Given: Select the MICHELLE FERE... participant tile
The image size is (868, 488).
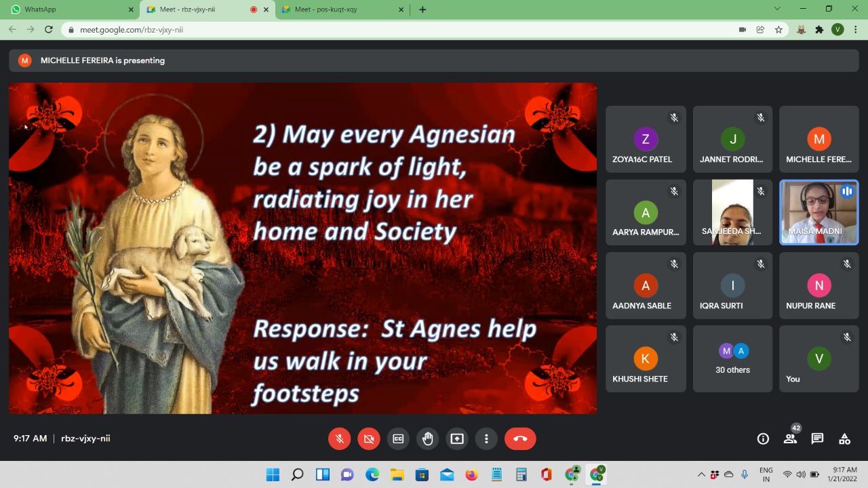Looking at the screenshot, I should coord(819,139).
